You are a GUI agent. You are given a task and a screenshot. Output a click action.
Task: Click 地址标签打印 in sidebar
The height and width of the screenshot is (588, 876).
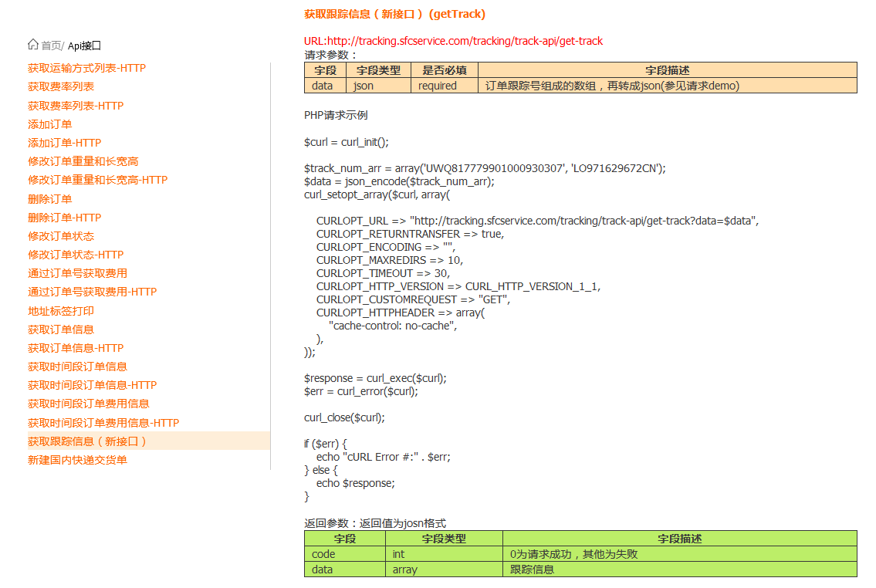point(61,311)
